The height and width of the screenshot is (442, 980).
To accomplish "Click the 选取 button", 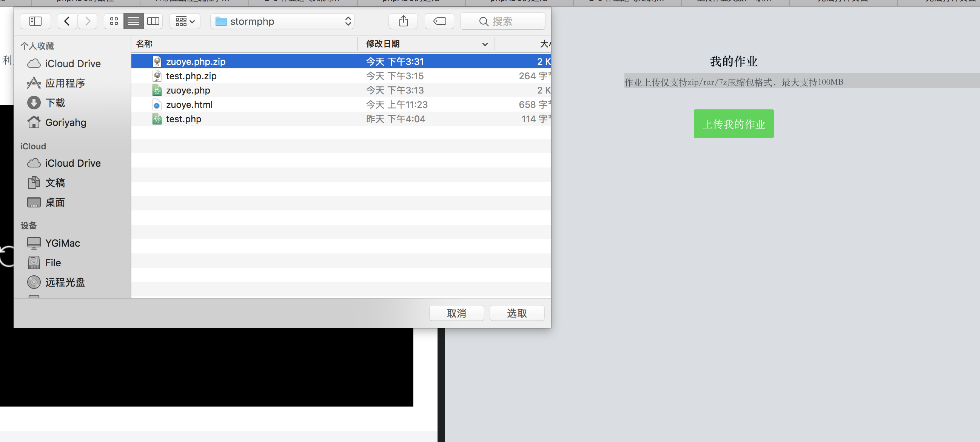I will [x=517, y=313].
